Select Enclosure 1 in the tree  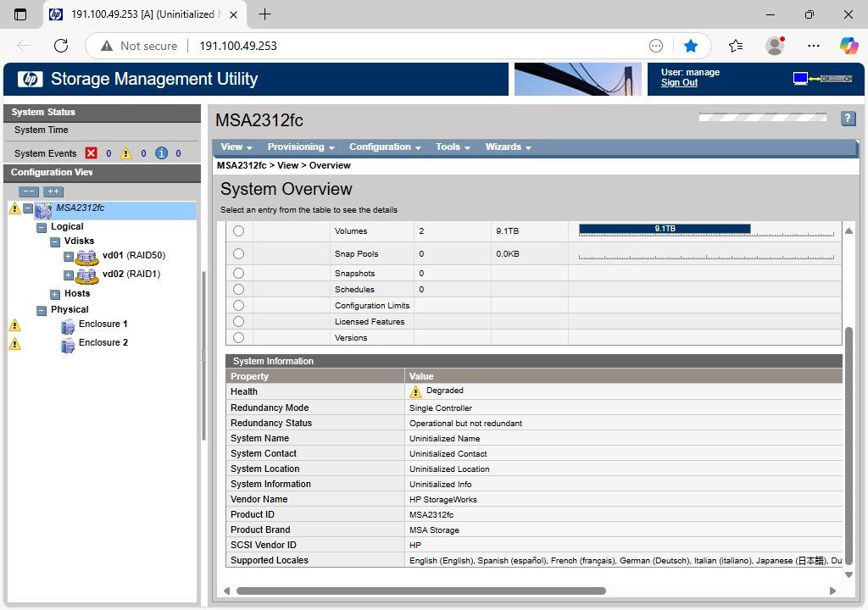pos(103,324)
